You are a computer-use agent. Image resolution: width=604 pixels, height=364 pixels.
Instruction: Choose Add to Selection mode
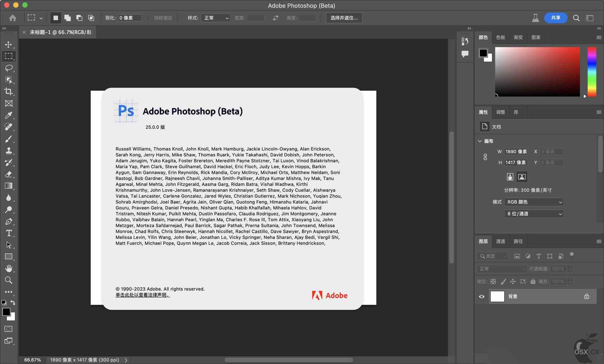(x=67, y=18)
